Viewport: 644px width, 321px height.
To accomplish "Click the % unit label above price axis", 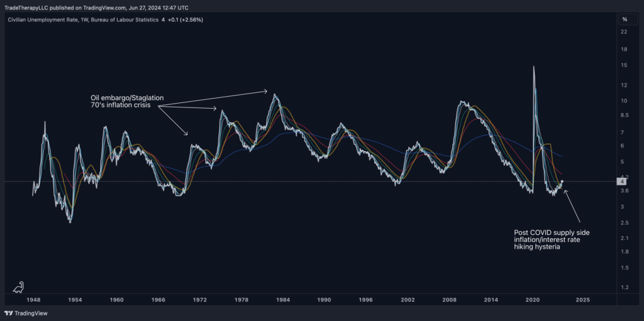I will tap(624, 20).
